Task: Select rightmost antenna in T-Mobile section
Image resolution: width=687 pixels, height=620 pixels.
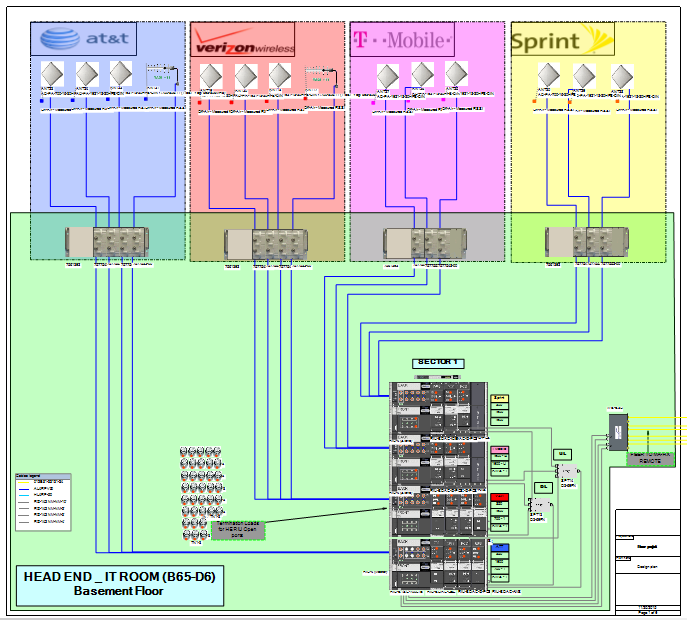Action: tap(456, 73)
